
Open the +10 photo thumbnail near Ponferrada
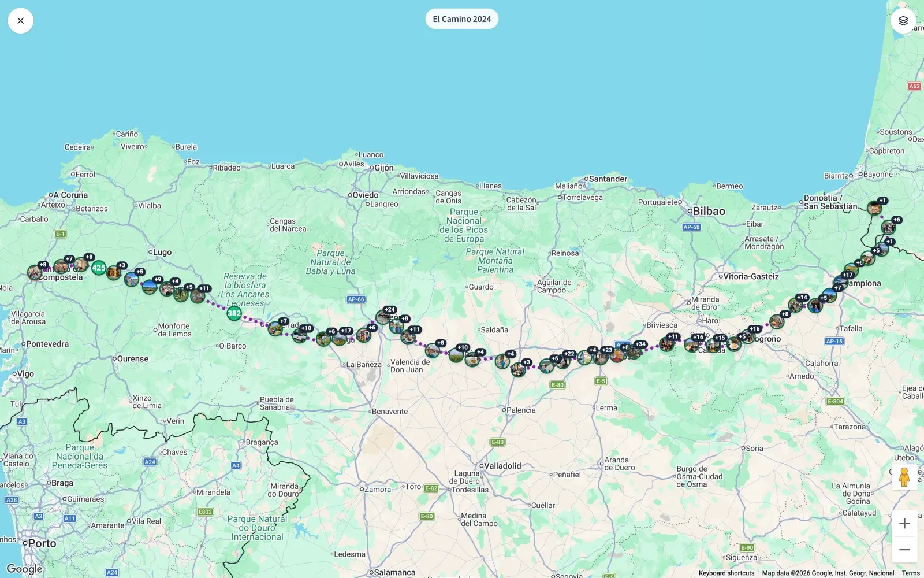(x=300, y=335)
